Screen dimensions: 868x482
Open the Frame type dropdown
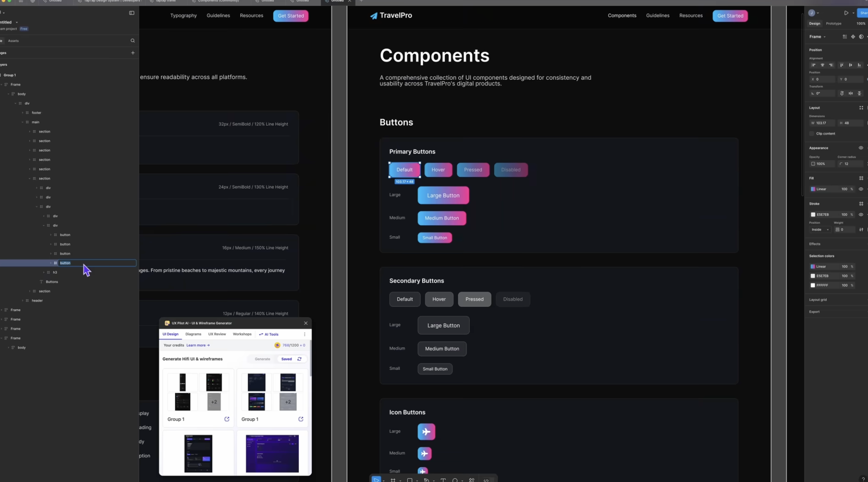point(817,37)
